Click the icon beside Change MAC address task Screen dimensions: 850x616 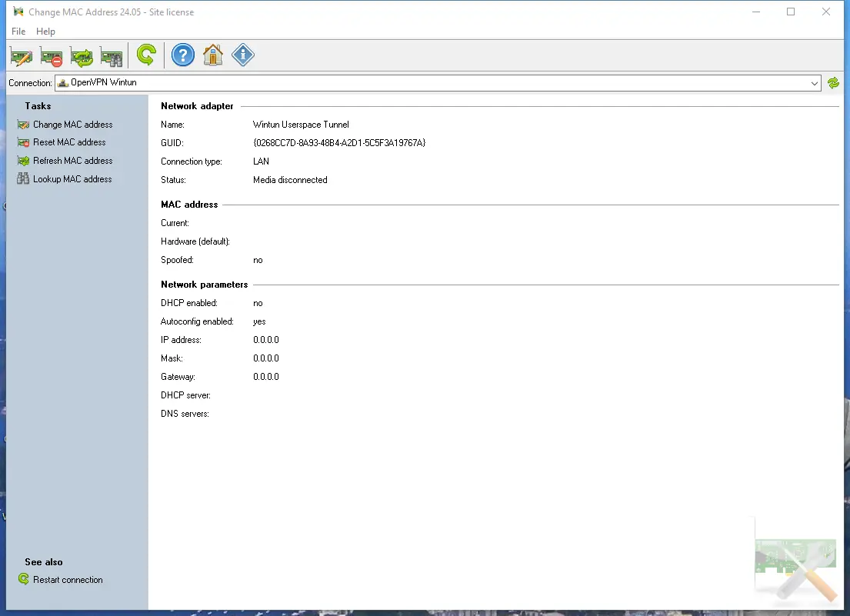coord(23,125)
